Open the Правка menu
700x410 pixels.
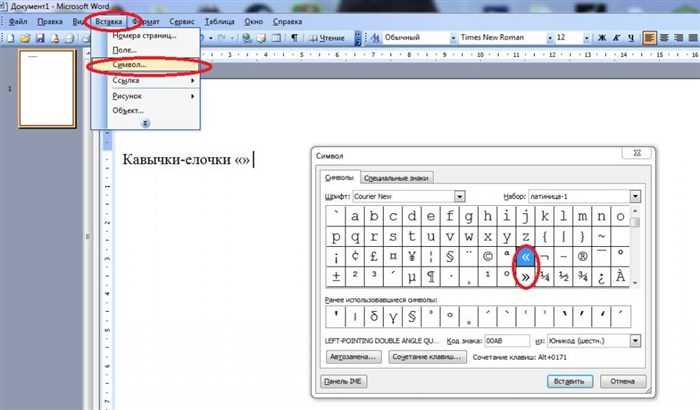click(x=50, y=21)
